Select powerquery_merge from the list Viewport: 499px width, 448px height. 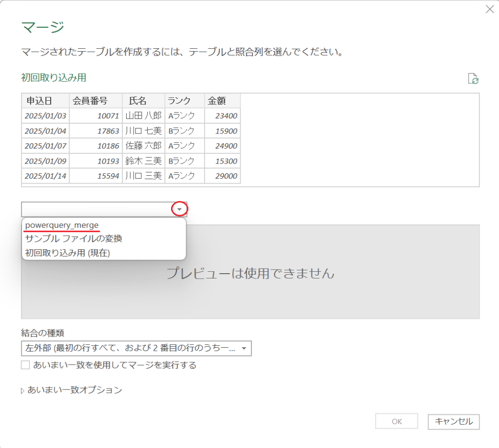(62, 224)
